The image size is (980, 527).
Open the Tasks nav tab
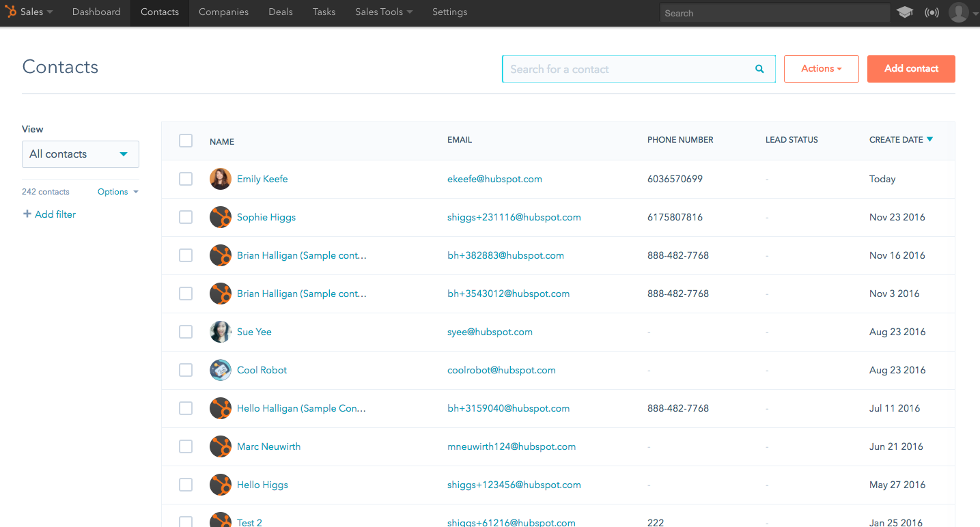point(324,12)
